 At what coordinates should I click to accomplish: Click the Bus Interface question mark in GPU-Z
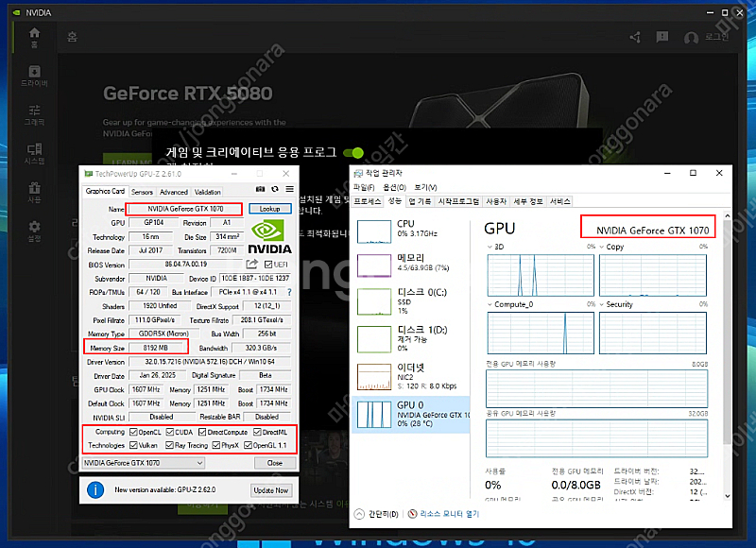coord(289,292)
